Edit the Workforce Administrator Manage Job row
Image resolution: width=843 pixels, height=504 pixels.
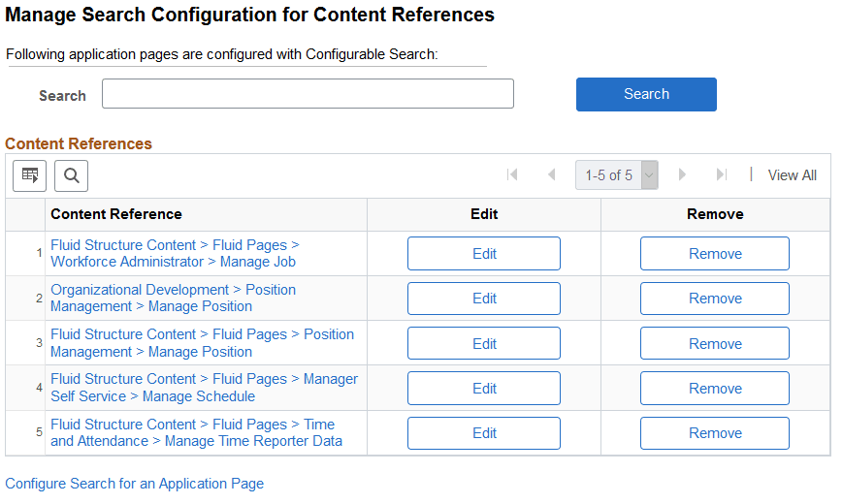[483, 254]
